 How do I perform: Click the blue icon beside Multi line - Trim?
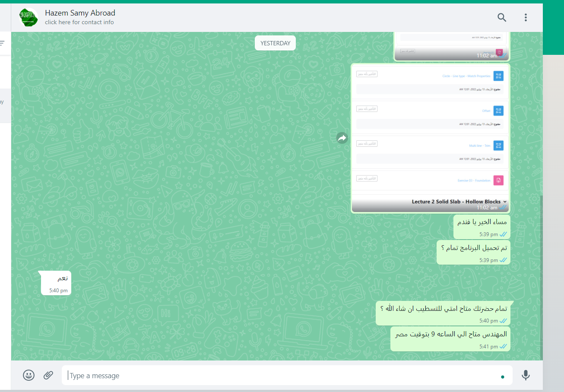[498, 145]
